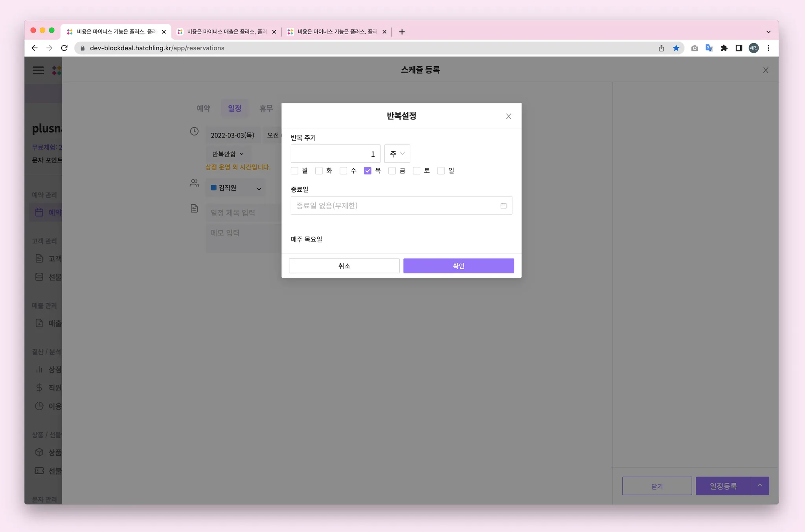Open a new browser tab
The image size is (805, 532).
coord(402,32)
